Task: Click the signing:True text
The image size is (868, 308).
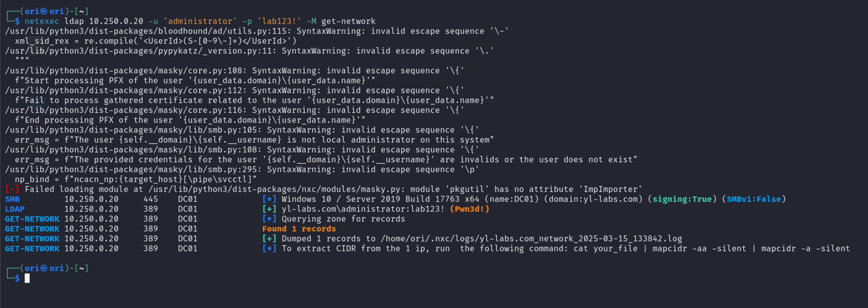Action: (682, 199)
